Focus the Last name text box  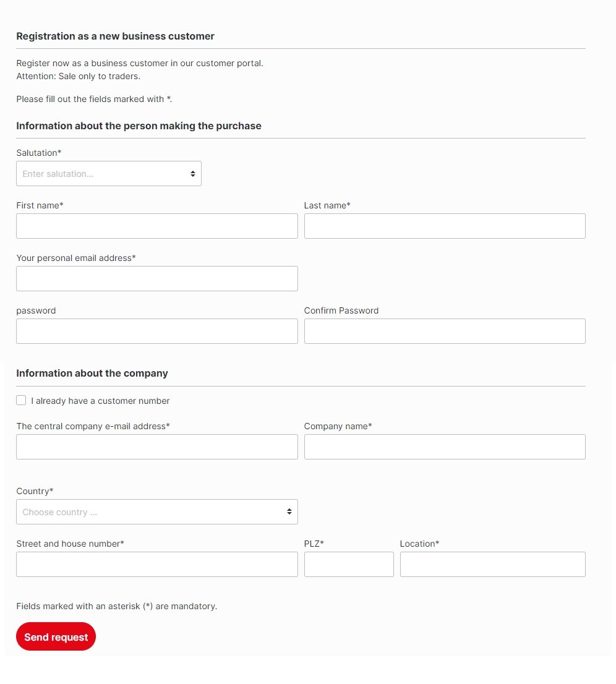(x=444, y=226)
